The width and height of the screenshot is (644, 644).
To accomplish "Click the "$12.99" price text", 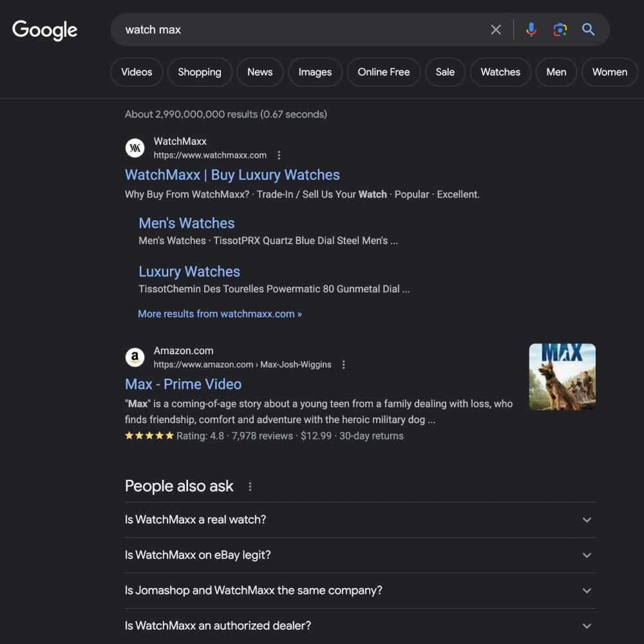I will (x=316, y=436).
